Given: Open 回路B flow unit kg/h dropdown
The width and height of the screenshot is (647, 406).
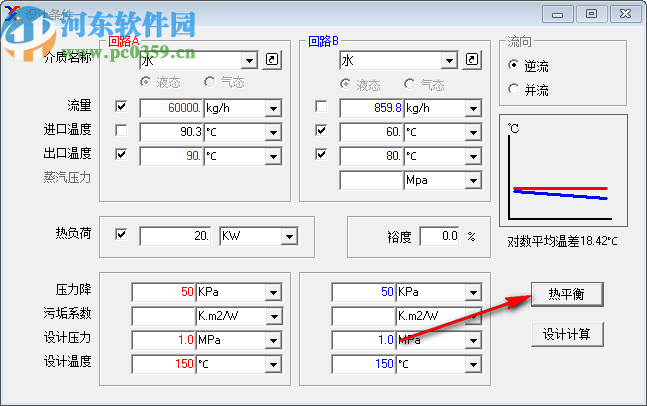Looking at the screenshot, I should tap(473, 109).
